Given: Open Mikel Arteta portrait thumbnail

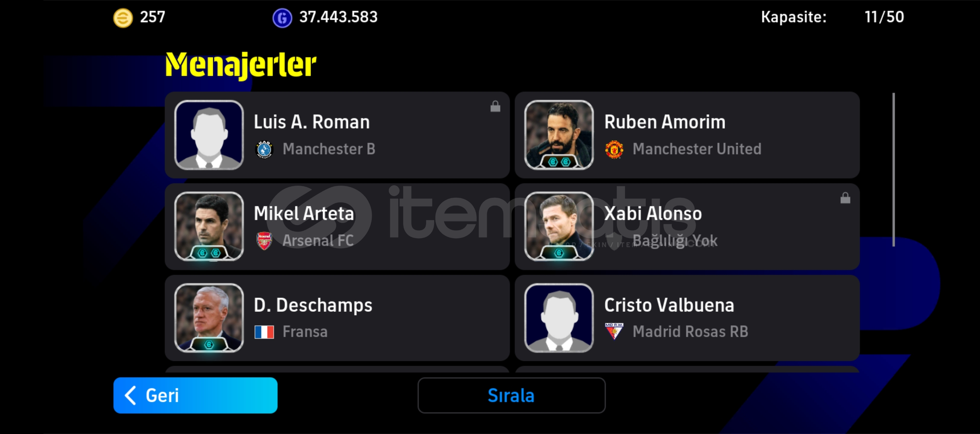Looking at the screenshot, I should (x=209, y=227).
